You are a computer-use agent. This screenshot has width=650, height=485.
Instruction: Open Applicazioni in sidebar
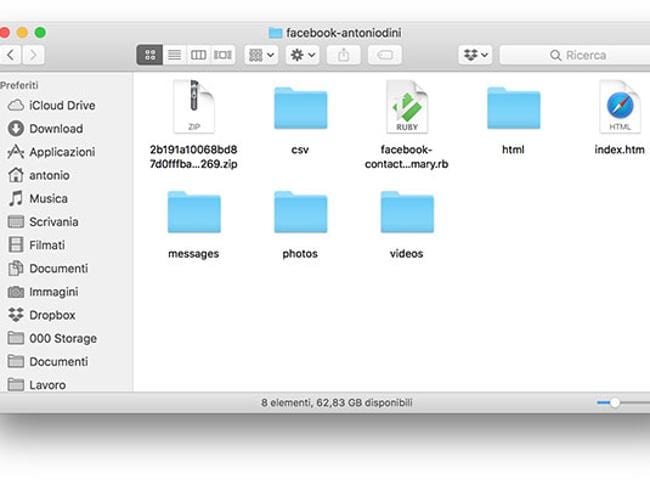tap(61, 152)
